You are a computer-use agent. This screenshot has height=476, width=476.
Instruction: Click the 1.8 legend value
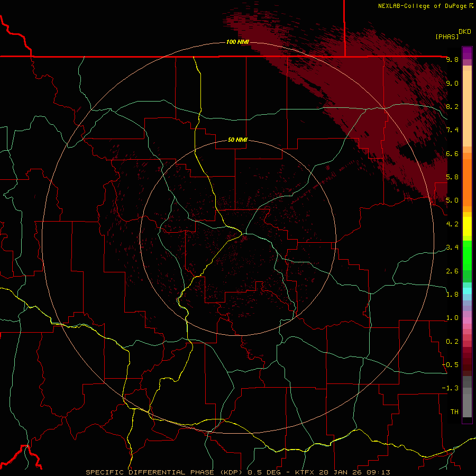click(x=452, y=295)
